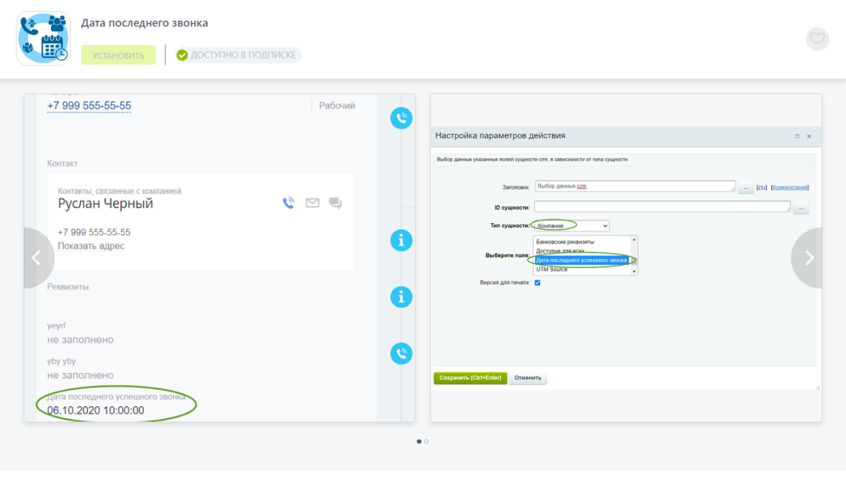Click the green Сохранить (Ctrl+Enter) button
The image size is (846, 504).
[x=470, y=378]
